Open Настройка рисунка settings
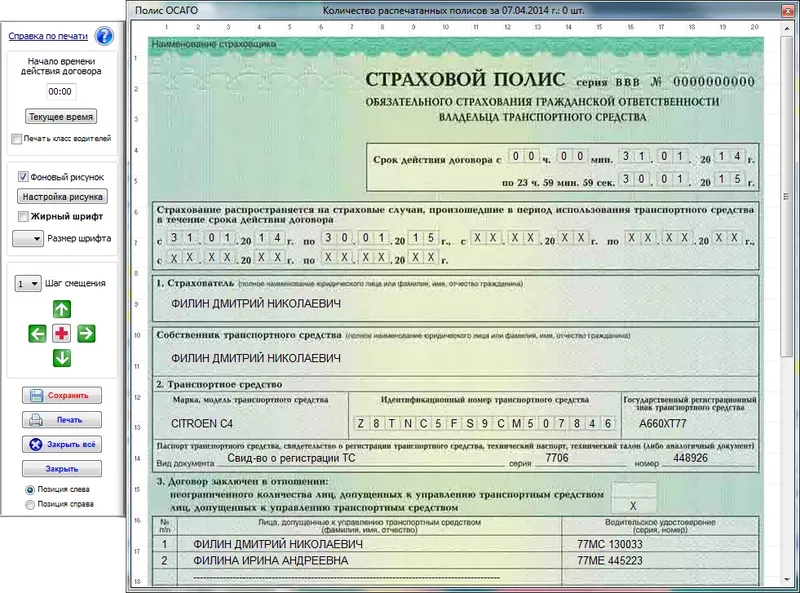The width and height of the screenshot is (800, 593). tap(63, 194)
